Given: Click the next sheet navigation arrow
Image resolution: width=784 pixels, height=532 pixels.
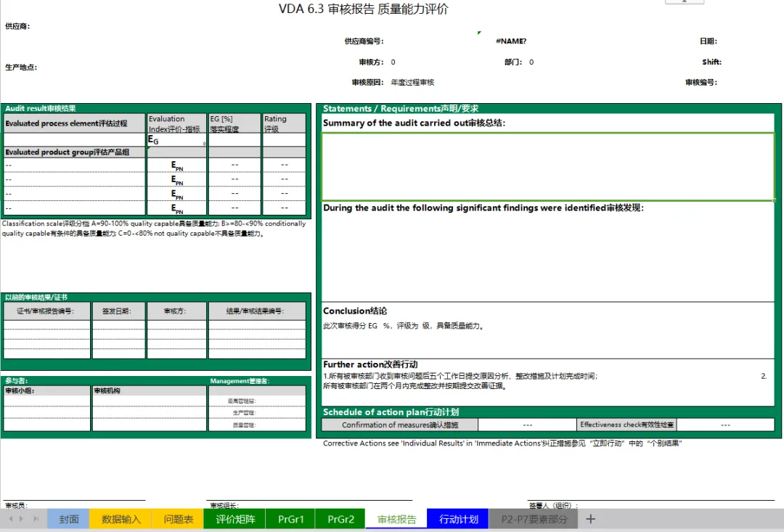Looking at the screenshot, I should click(21, 519).
